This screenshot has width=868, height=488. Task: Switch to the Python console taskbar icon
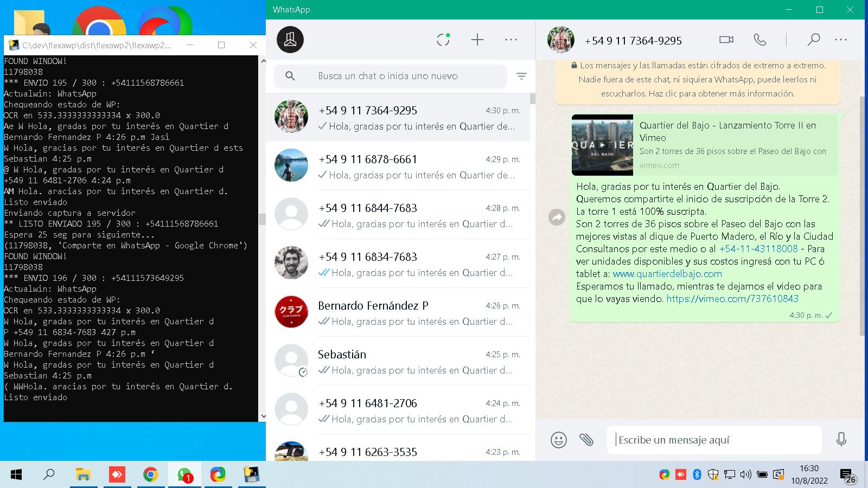(251, 475)
